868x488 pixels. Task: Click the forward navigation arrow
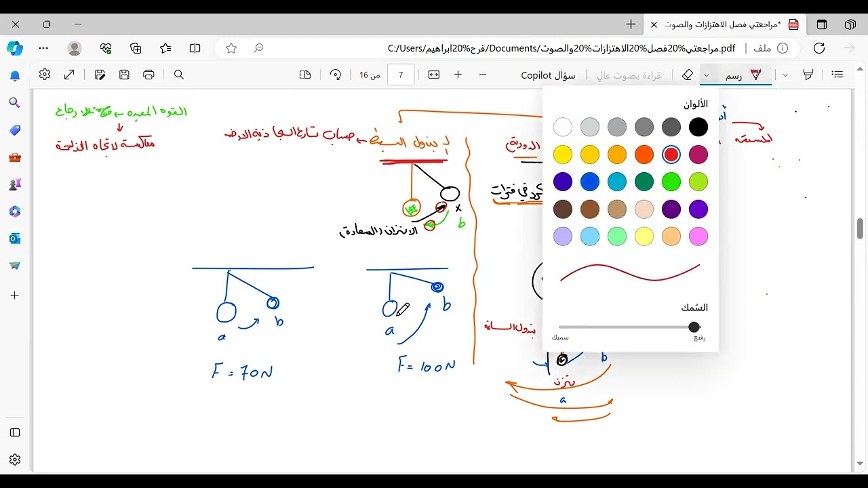coord(849,48)
